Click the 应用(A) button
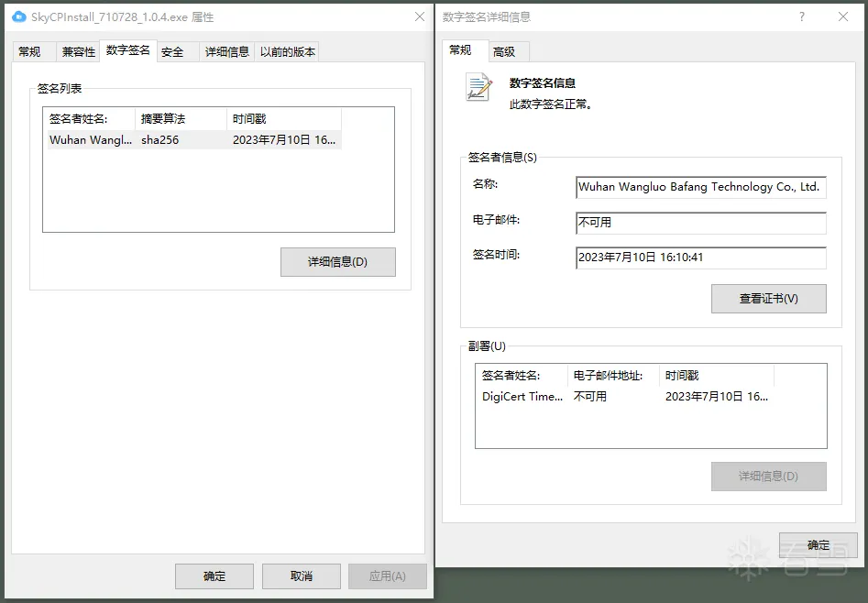The height and width of the screenshot is (603, 868). [x=388, y=576]
